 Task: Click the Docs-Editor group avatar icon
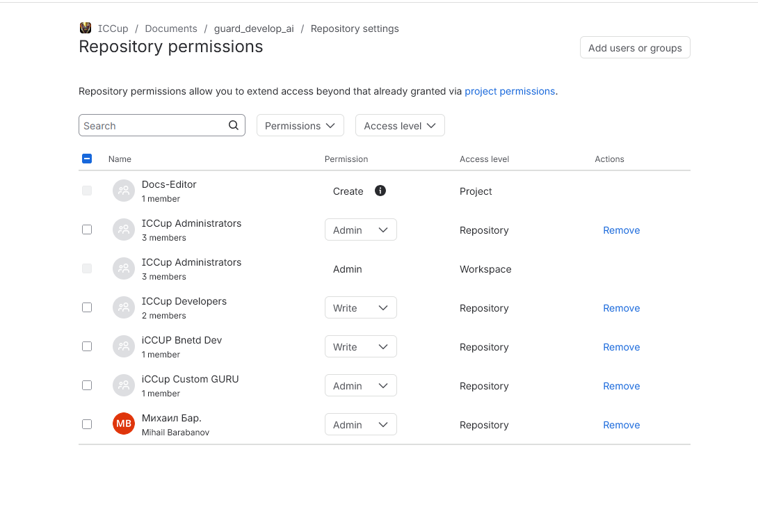click(x=124, y=191)
